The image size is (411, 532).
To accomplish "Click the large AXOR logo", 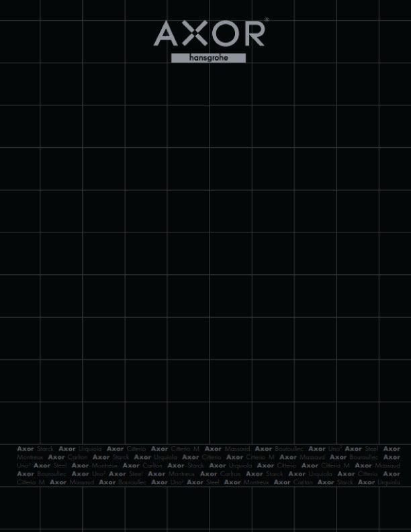I will click(209, 33).
